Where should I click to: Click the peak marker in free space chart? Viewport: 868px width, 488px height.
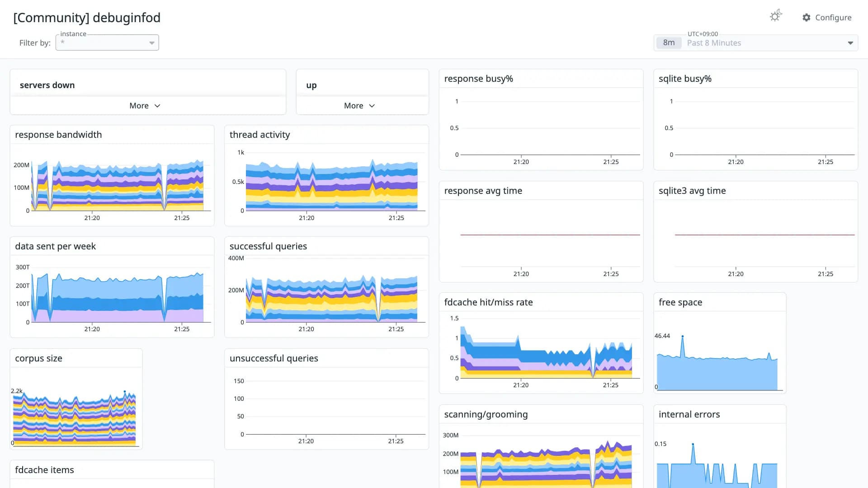683,336
